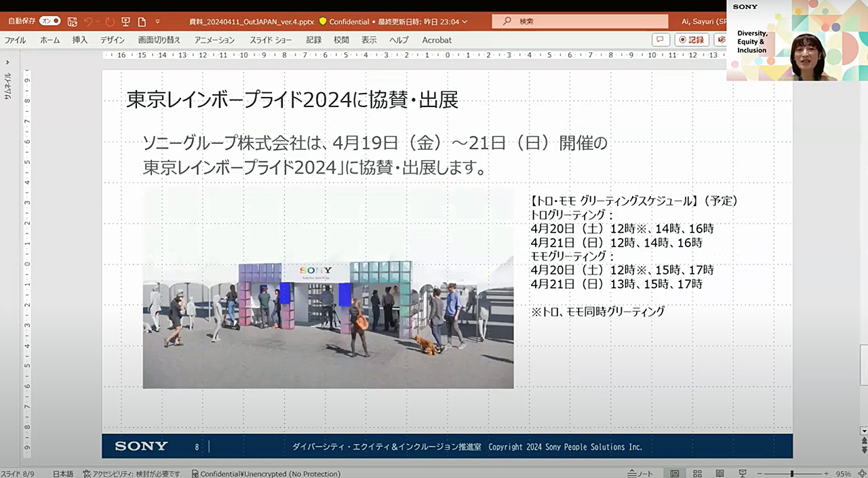This screenshot has height=478, width=868.
Task: Click the speaker webcam video thumbnail
Action: (x=797, y=40)
